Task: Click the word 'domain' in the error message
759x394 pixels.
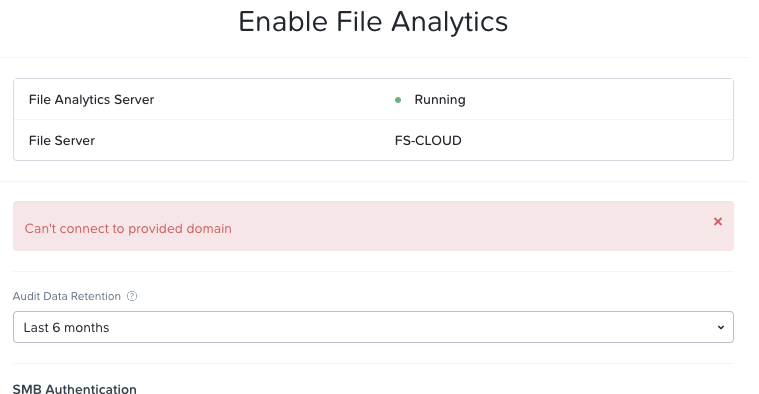Action: click(x=209, y=228)
